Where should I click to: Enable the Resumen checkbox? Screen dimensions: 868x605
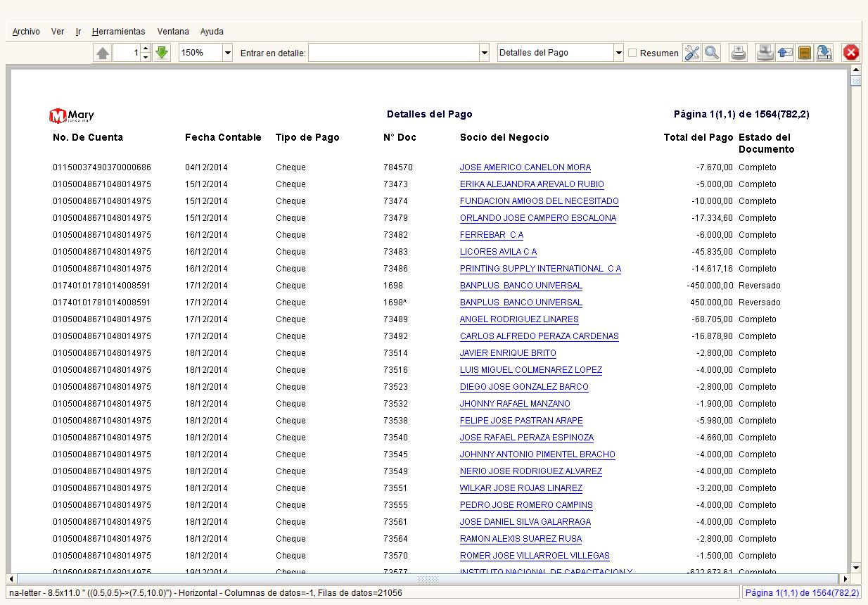(632, 53)
